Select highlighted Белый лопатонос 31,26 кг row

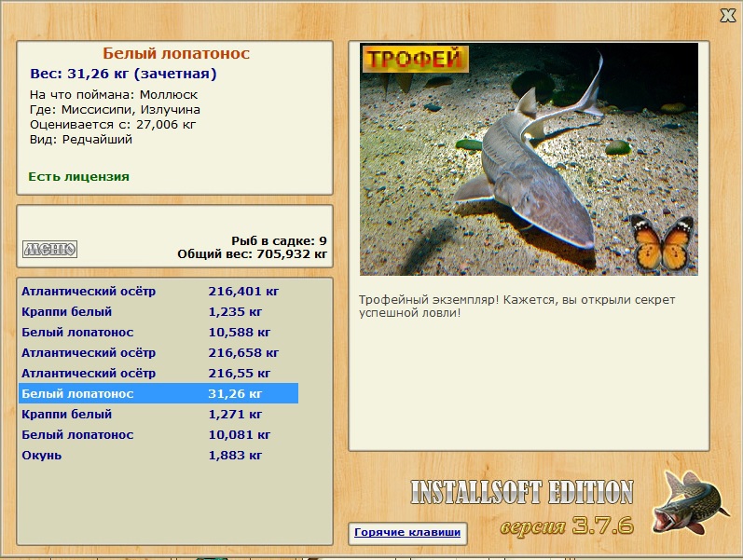coord(158,394)
